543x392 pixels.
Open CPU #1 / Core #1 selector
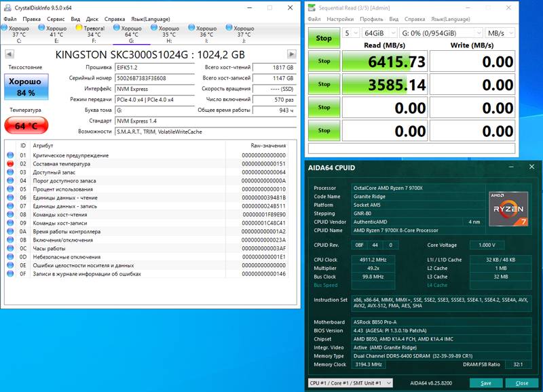pos(350,383)
